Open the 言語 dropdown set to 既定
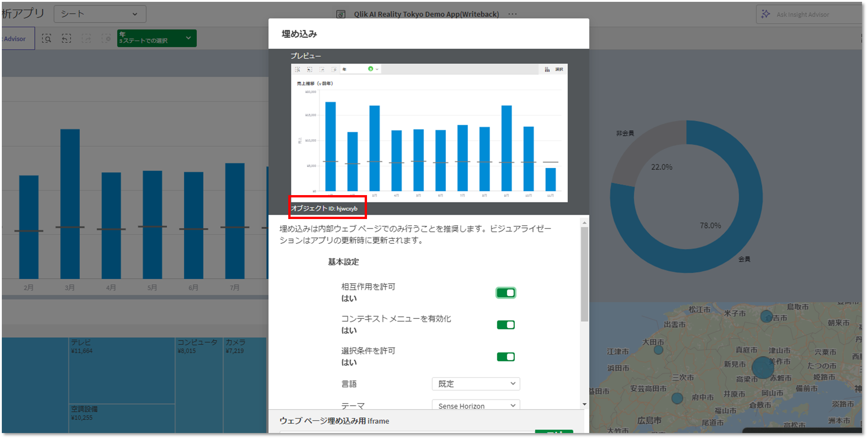The image size is (868, 439). pos(476,384)
